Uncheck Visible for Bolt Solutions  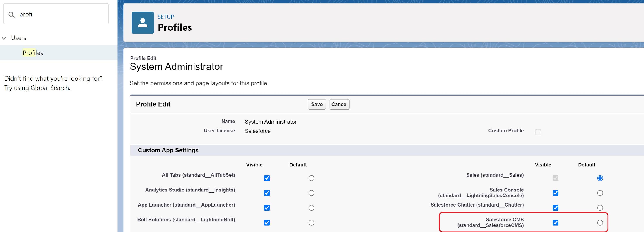(x=267, y=222)
